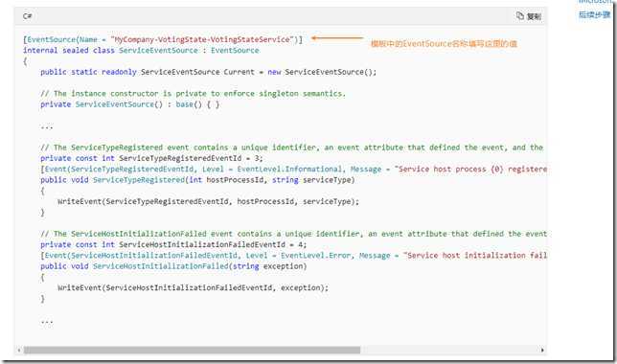The height and width of the screenshot is (364, 617).
Task: Click the "ServiceTypeRegisteredEventId = 3" line
Action: pyautogui.click(x=151, y=158)
